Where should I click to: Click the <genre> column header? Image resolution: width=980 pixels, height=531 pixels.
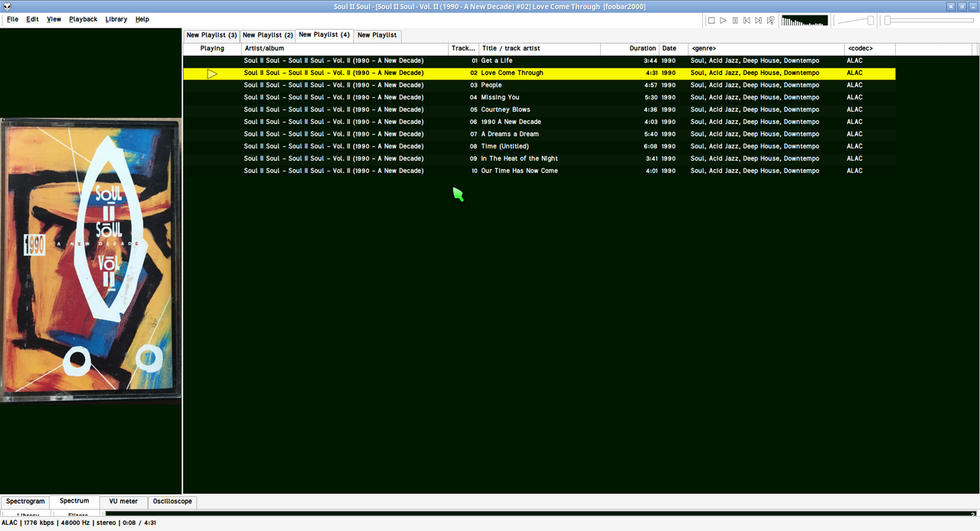tap(766, 48)
